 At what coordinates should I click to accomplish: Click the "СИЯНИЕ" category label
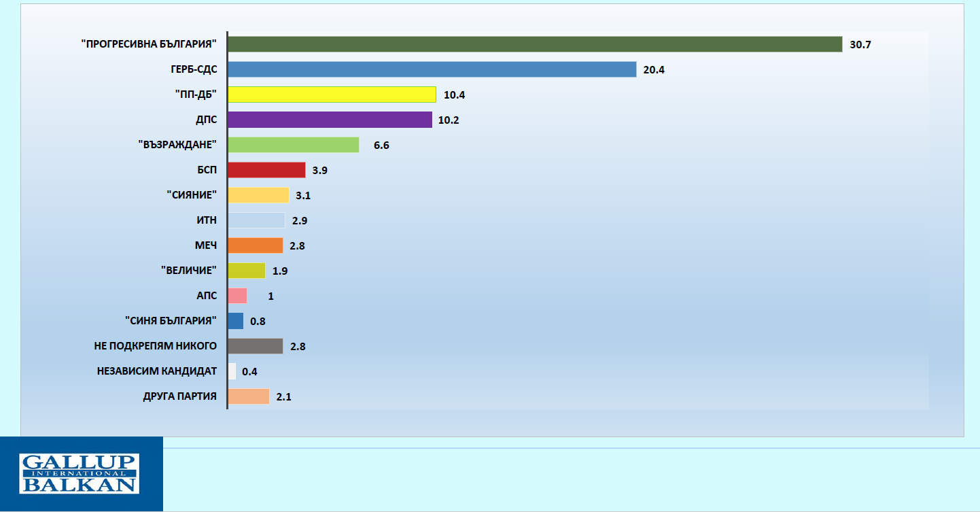(192, 195)
